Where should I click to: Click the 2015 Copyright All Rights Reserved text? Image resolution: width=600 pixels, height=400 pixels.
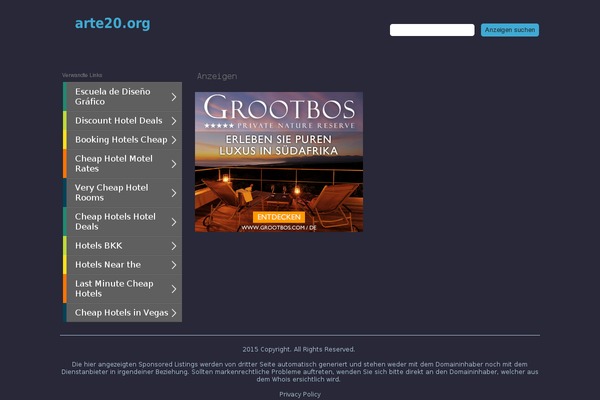point(298,349)
